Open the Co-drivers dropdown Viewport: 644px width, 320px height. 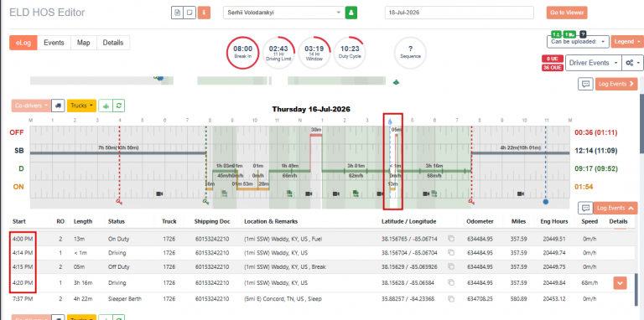[x=32, y=106]
